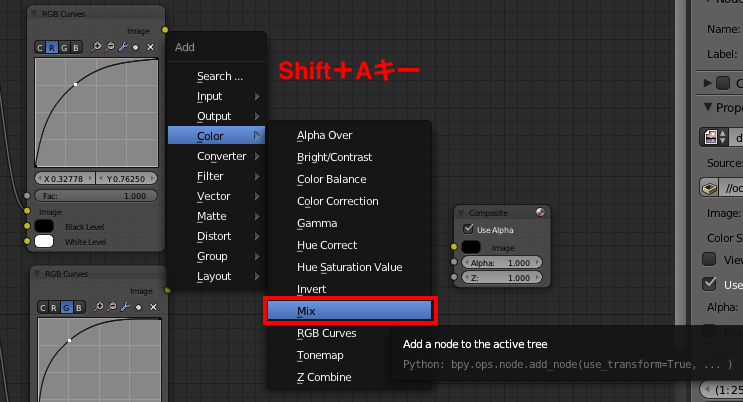Toggle Use Alpha checkbox in Composite node
Screen dimensions: 743x402
click(x=468, y=229)
